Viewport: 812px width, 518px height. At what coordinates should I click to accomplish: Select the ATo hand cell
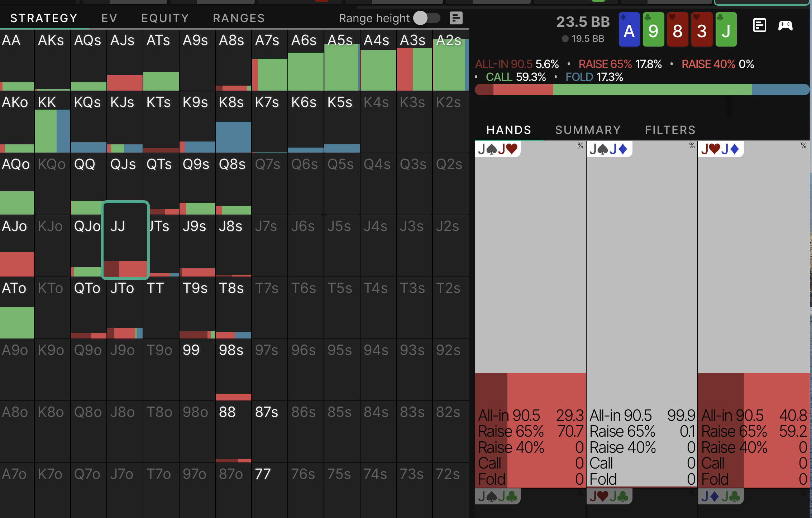(x=17, y=308)
